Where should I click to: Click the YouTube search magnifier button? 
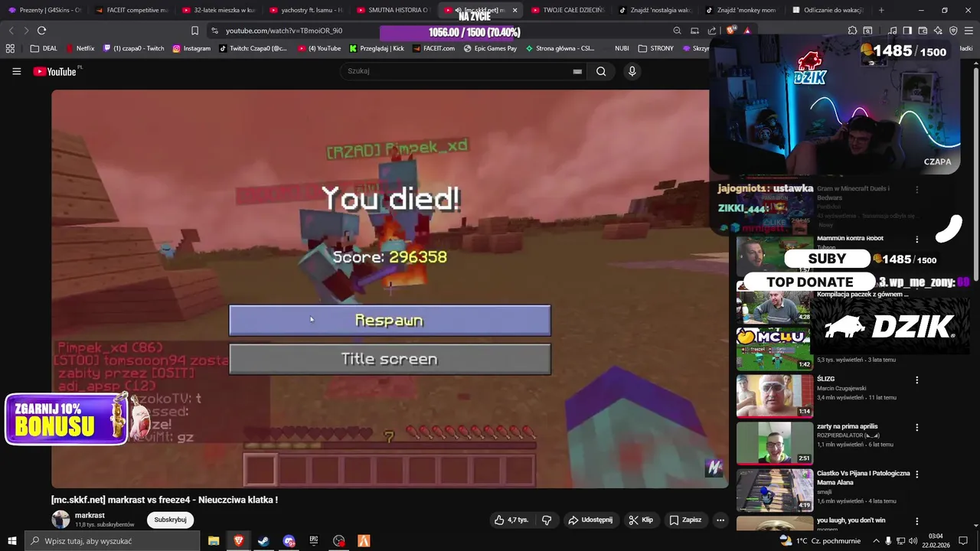coord(601,71)
